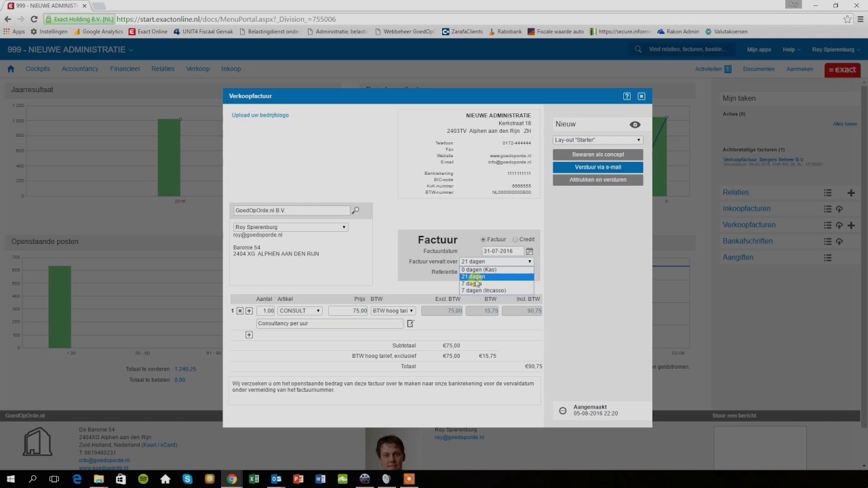Open the Cockpits menu
This screenshot has height=488, width=868.
(x=38, y=69)
